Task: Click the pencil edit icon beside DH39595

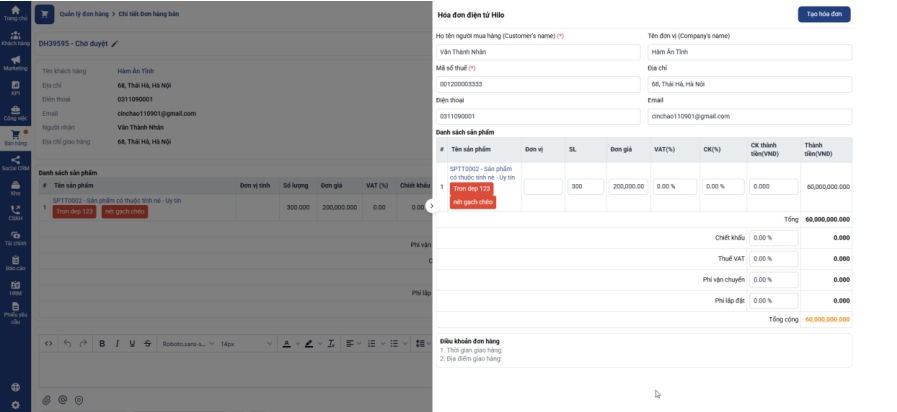Action: [x=114, y=44]
